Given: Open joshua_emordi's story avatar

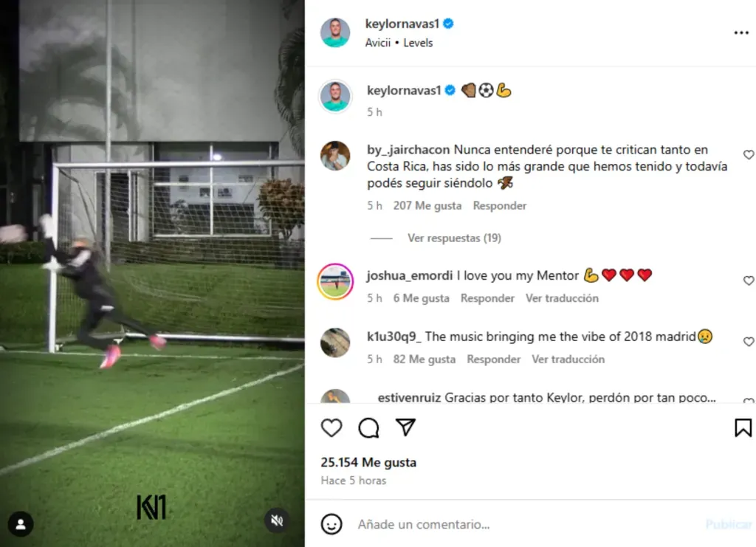Looking at the screenshot, I should tap(336, 281).
